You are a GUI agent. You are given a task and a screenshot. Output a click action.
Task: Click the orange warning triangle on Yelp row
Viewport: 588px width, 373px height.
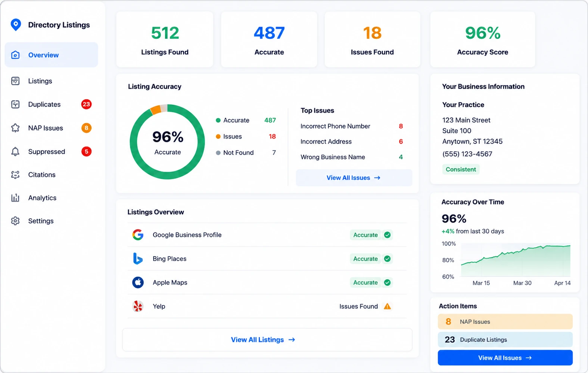[x=388, y=307]
